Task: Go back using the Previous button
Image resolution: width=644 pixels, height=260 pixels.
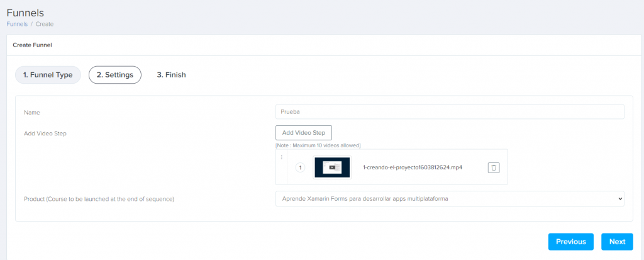Action: click(x=570, y=242)
